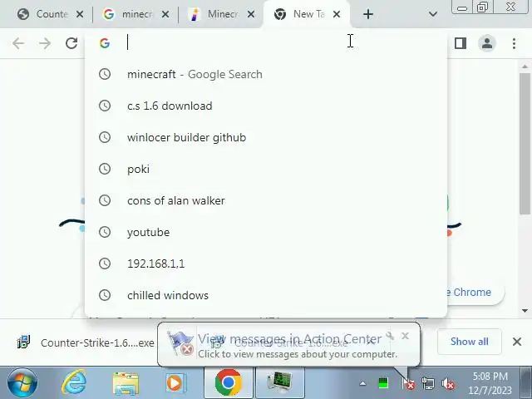The height and width of the screenshot is (399, 532).
Task: Reload the page with the refresh icon
Action: point(71,43)
